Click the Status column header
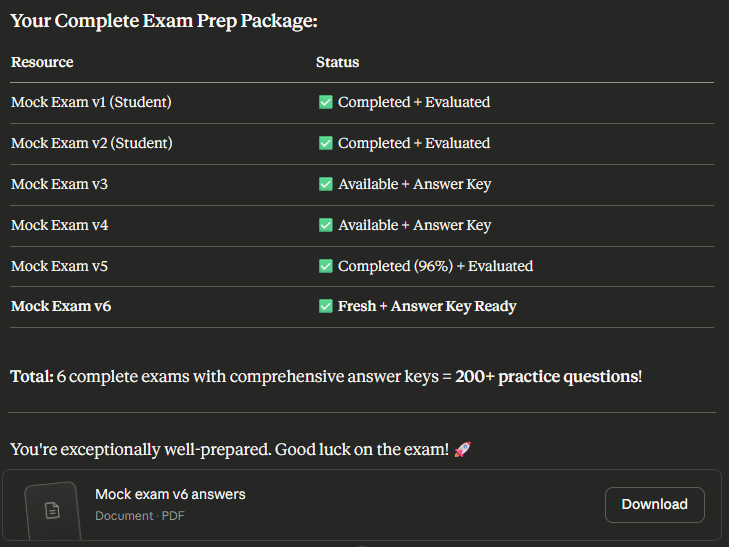729x547 pixels. 337,62
